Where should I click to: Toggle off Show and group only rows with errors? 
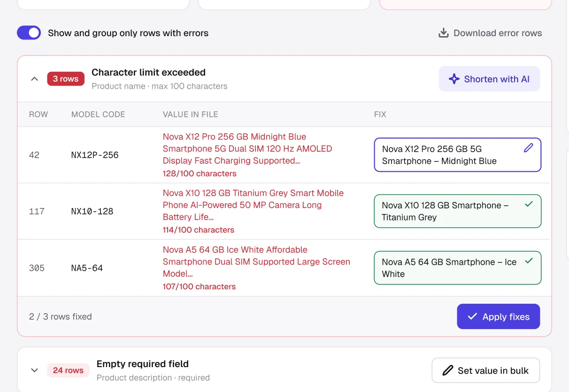point(29,33)
